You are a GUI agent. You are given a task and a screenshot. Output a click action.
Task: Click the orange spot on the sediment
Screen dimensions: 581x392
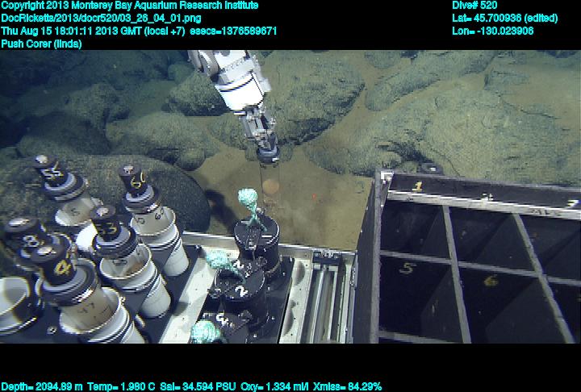[x=271, y=187]
